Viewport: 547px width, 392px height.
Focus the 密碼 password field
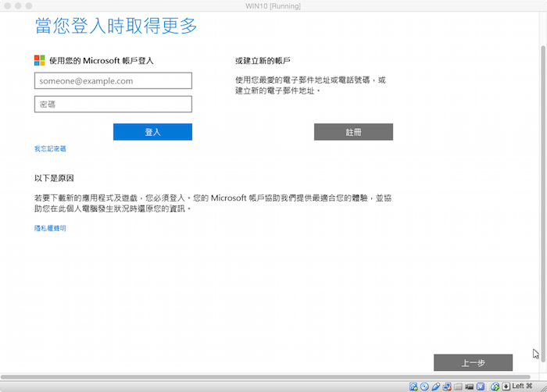(x=113, y=104)
